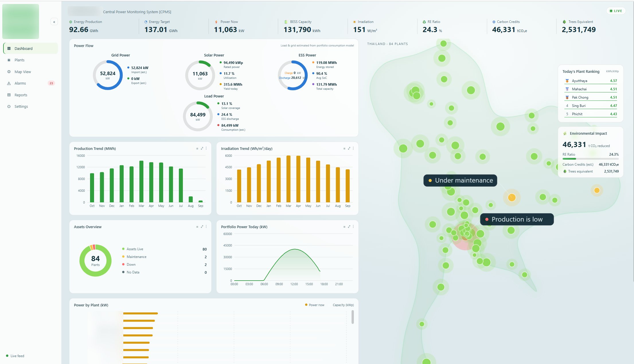Click the RE Ratio recycle icon

pyautogui.click(x=424, y=22)
